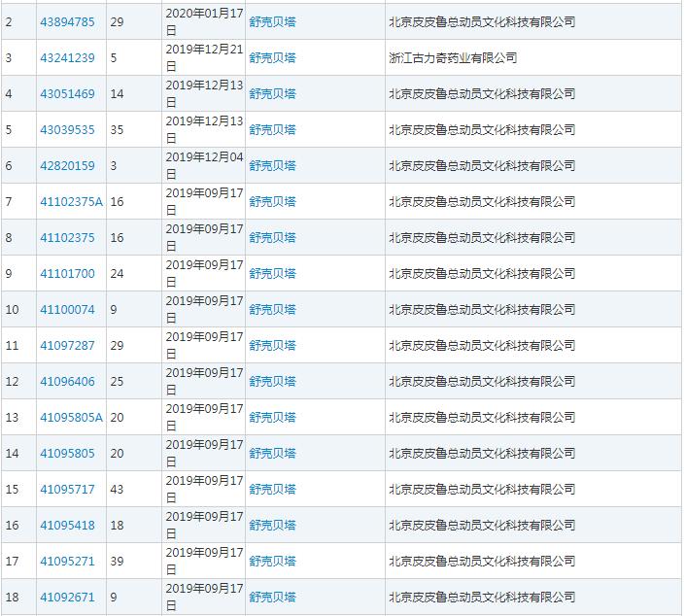Open application number 41092671 link
Screen dimensions: 685x616
67,598
